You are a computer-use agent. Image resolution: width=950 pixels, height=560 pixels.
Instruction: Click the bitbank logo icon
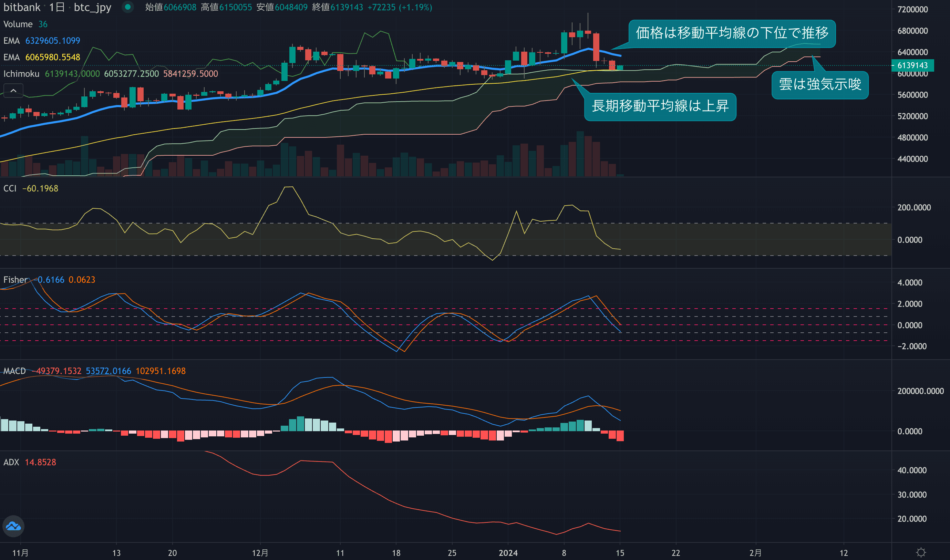point(13,526)
